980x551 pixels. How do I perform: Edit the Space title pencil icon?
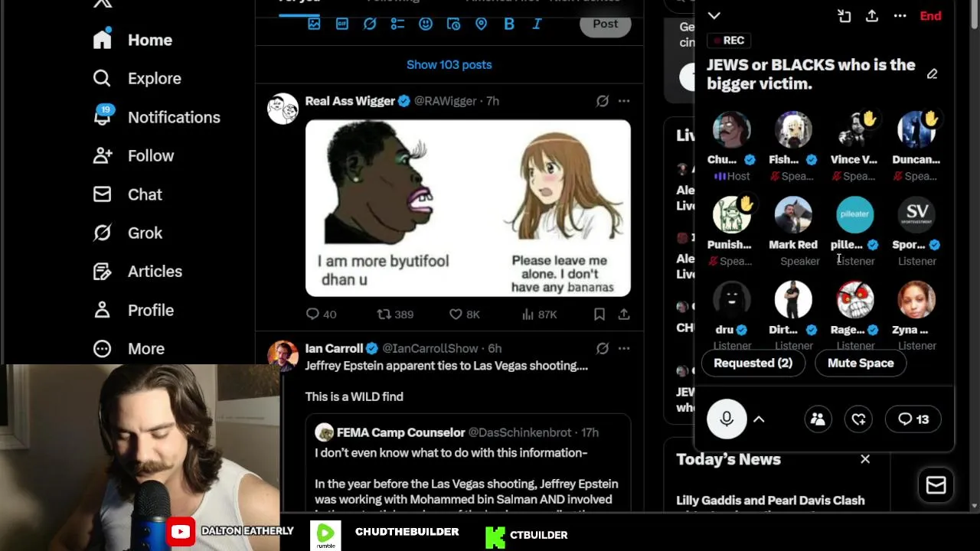pyautogui.click(x=932, y=74)
